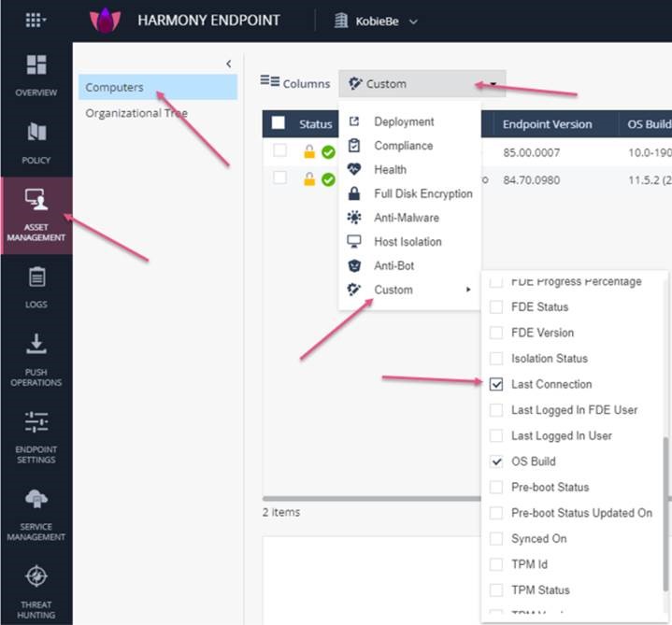Sort by OS Build column header
Viewport: 672px width, 625px height.
click(650, 124)
